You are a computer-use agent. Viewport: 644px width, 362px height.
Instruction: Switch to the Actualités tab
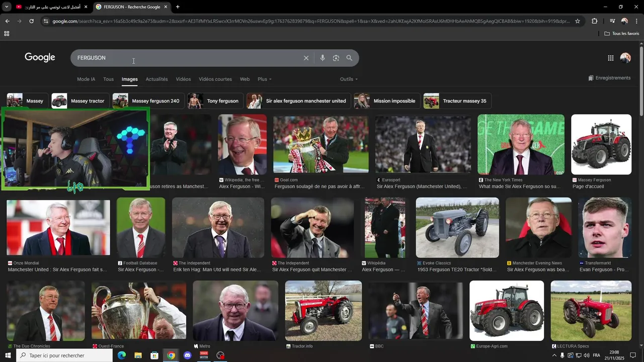(x=156, y=79)
